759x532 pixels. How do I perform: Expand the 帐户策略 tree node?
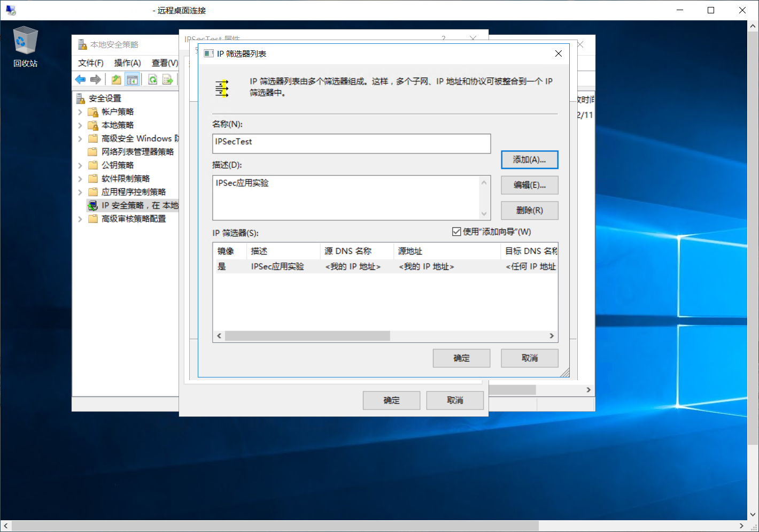(80, 112)
